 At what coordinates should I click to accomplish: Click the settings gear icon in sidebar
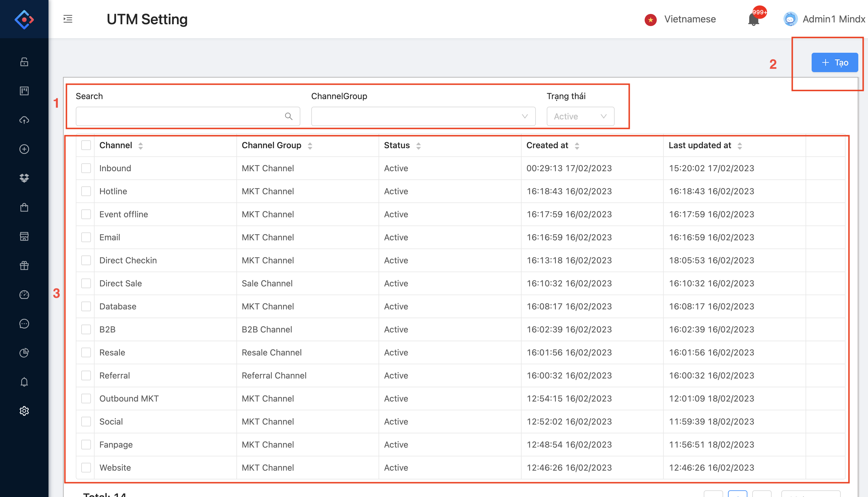click(x=24, y=411)
